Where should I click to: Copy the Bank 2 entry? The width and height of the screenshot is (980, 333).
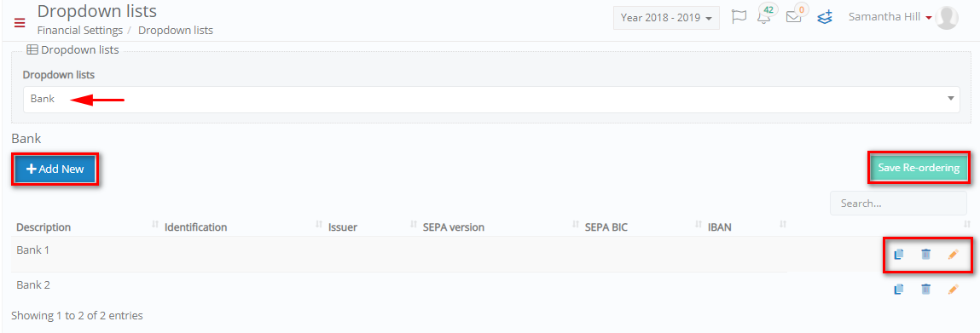pyautogui.click(x=899, y=289)
